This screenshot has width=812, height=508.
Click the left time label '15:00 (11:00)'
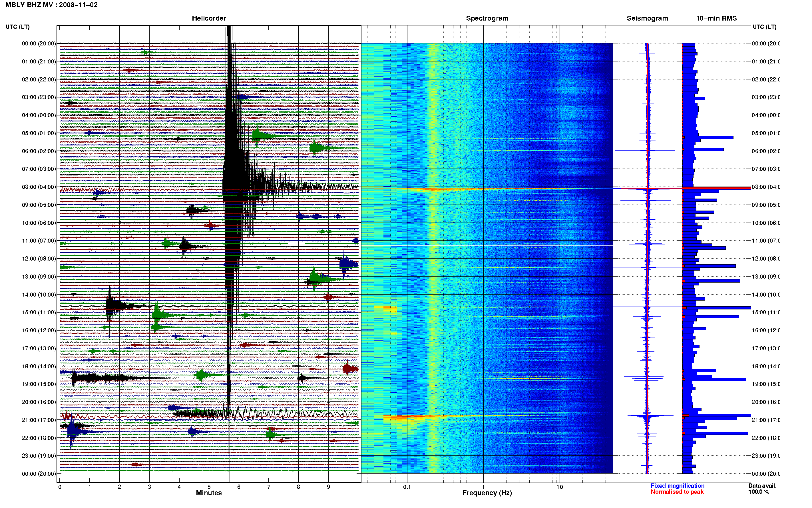39,312
